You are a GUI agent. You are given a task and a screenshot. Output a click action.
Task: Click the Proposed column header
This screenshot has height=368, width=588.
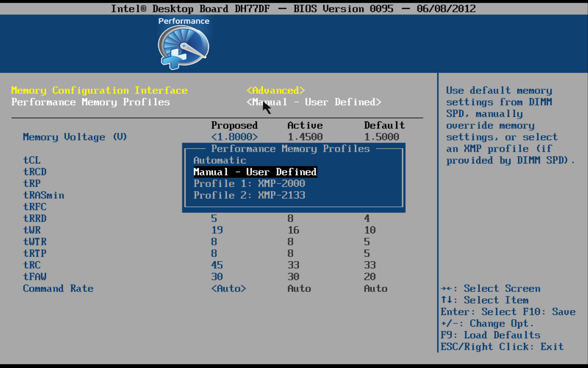234,125
